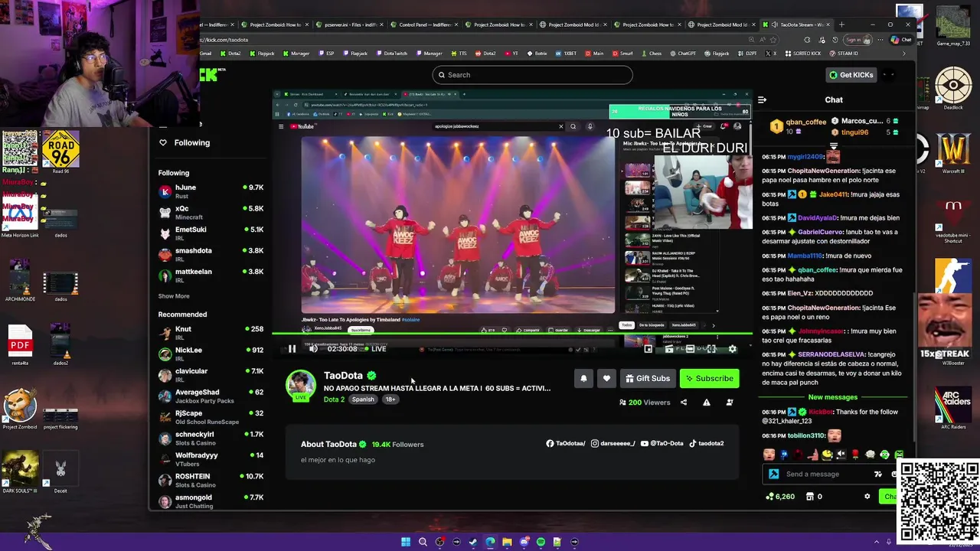980x551 pixels.
Task: Open the chat shop icon
Action: point(810,497)
